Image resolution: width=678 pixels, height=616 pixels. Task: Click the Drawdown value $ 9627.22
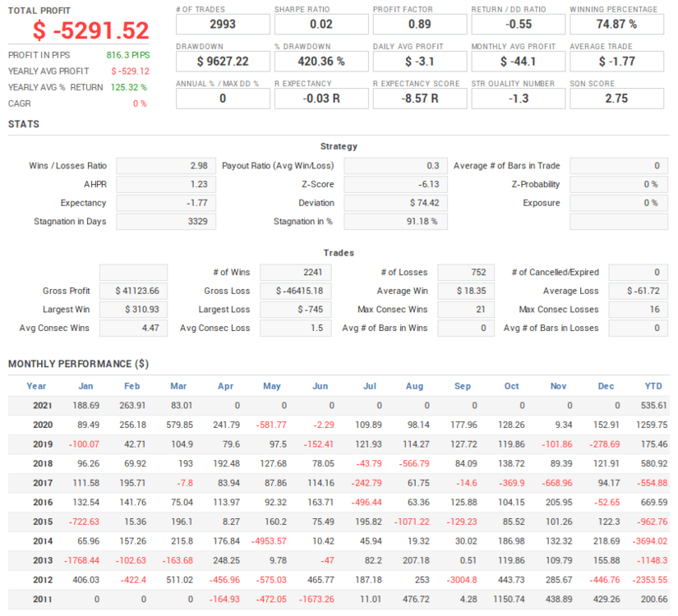pos(223,62)
